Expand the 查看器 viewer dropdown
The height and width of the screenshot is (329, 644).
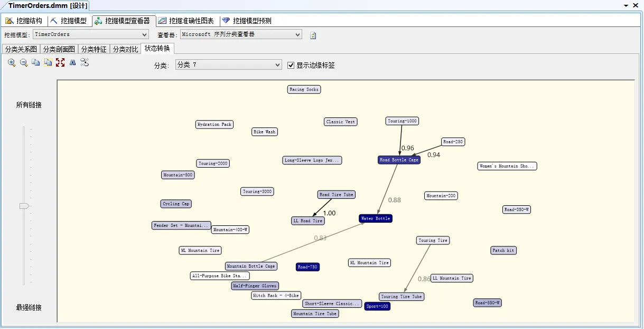click(298, 34)
